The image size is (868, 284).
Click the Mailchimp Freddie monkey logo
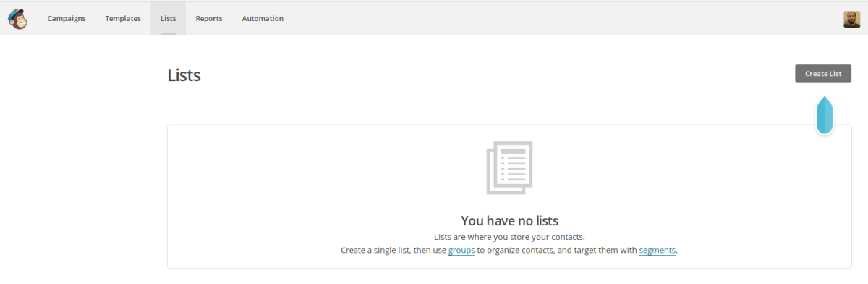tap(18, 18)
